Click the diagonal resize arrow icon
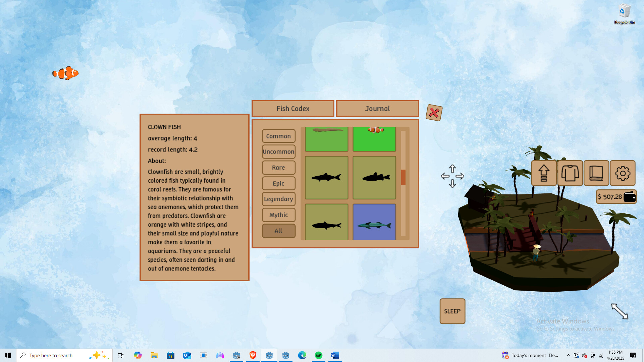The height and width of the screenshot is (362, 644). click(x=619, y=311)
